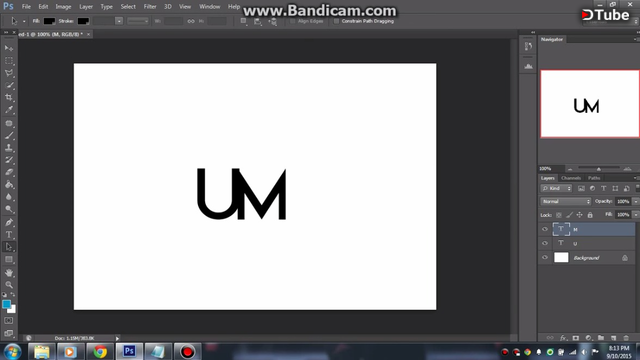The width and height of the screenshot is (640, 360).
Task: Add a new adjustment layer
Action: point(588,338)
